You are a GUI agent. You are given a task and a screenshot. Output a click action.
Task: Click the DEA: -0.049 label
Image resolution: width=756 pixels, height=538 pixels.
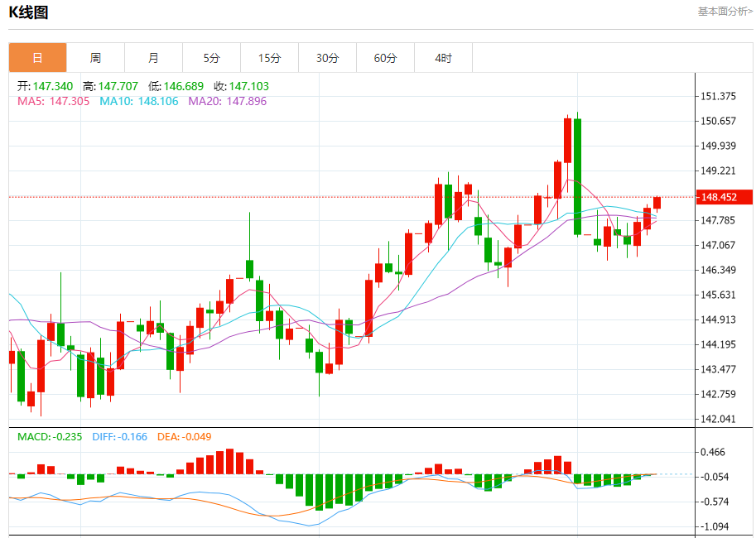click(x=184, y=437)
